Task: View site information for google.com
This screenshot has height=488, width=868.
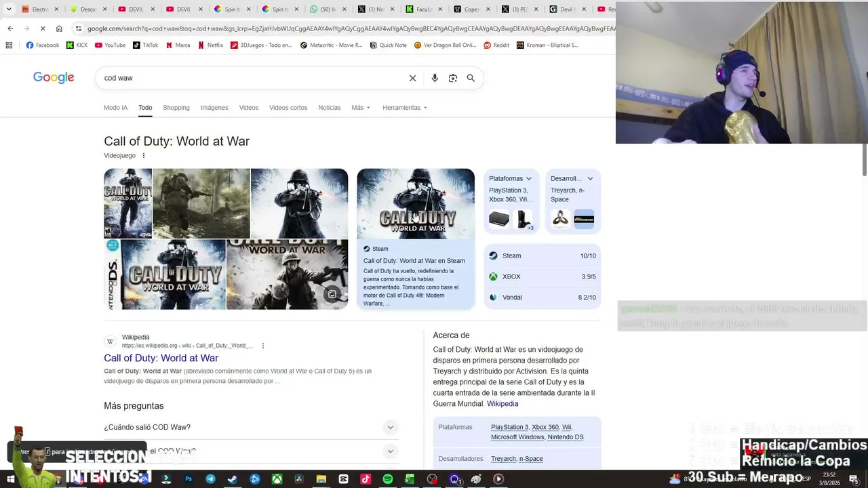Action: 79,28
